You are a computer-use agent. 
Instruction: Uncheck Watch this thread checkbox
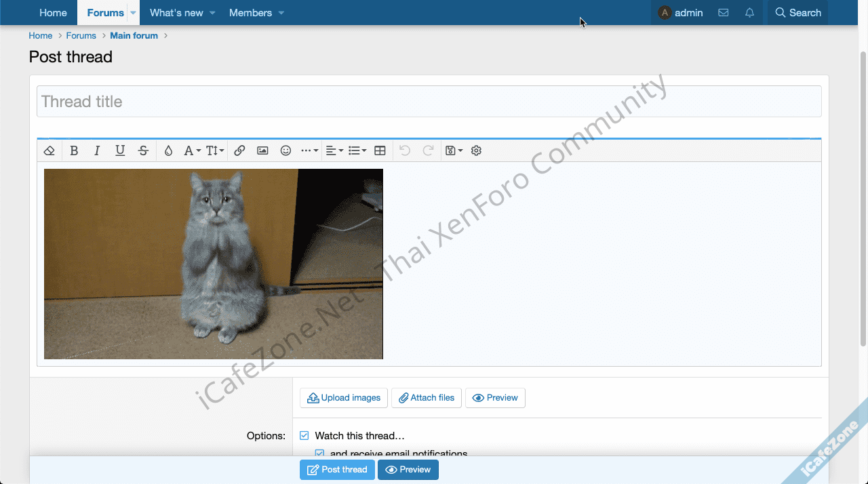pyautogui.click(x=304, y=436)
